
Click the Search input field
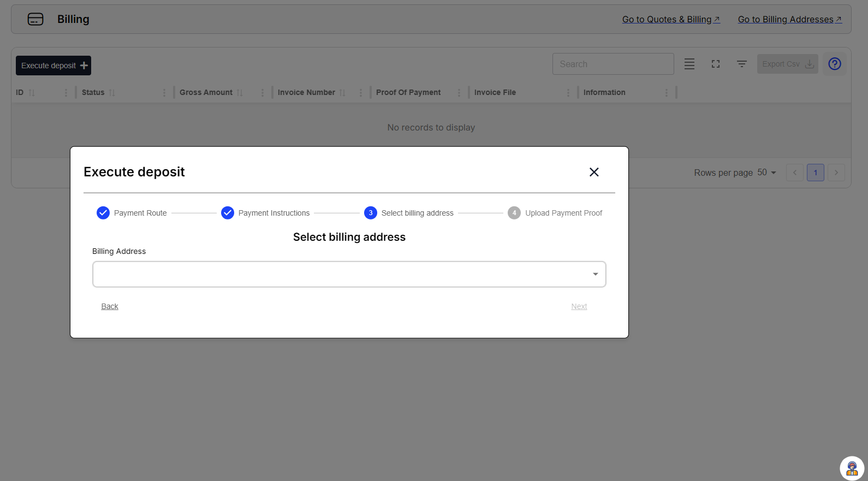(x=613, y=64)
